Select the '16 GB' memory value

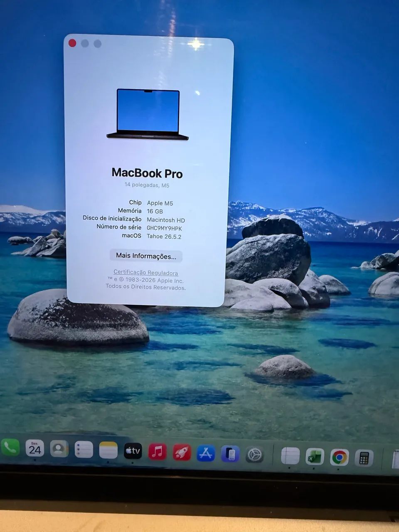coord(155,211)
